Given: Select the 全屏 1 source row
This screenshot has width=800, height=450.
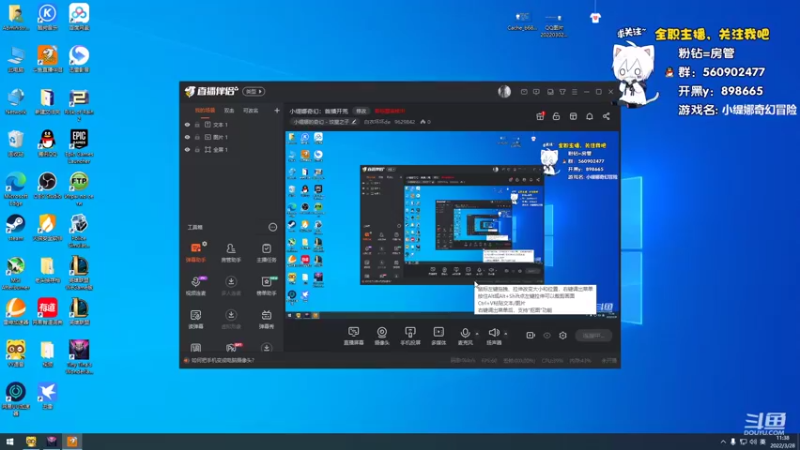Looking at the screenshot, I should [232, 150].
